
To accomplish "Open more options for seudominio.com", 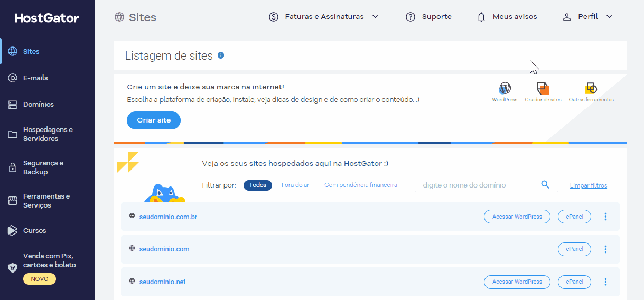I will [606, 249].
